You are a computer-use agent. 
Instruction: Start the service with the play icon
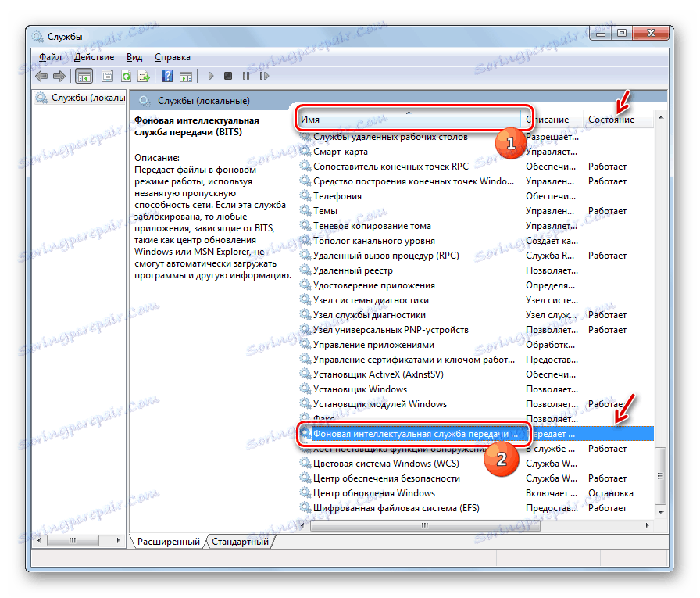(211, 76)
